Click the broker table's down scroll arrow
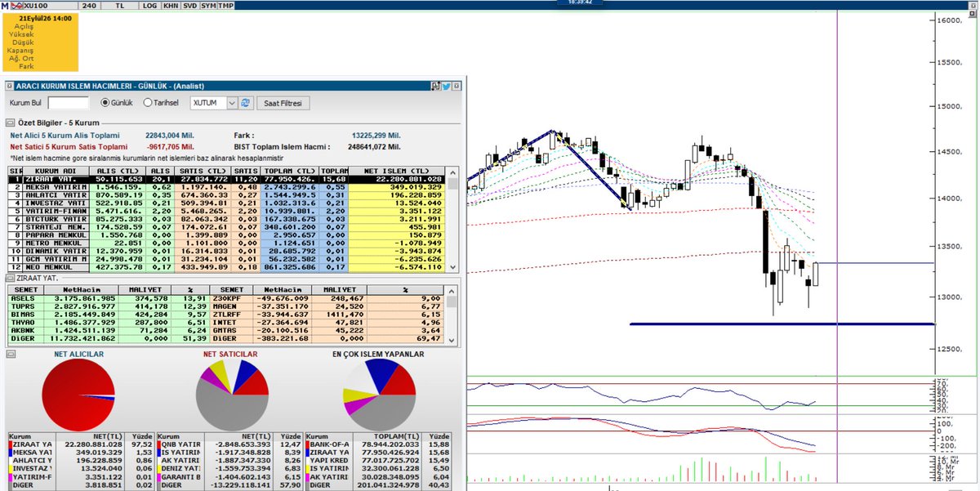This screenshot has height=491, width=980. pos(452,269)
